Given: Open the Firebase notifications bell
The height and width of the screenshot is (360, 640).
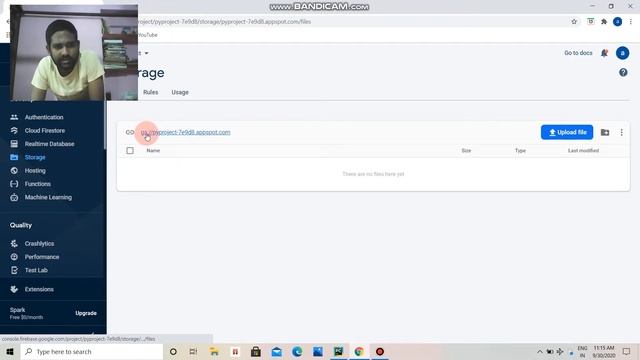Looking at the screenshot, I should pos(604,53).
